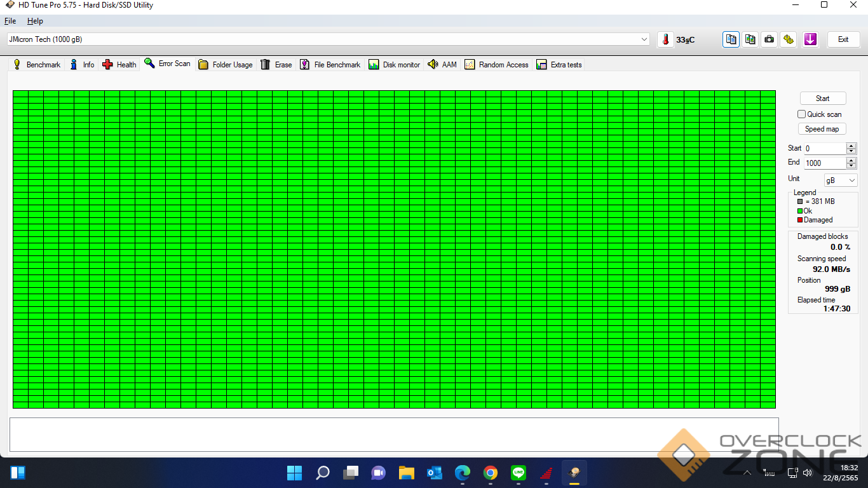This screenshot has width=868, height=488.
Task: Click the copy screenshot to clipboard icon
Action: 750,39
